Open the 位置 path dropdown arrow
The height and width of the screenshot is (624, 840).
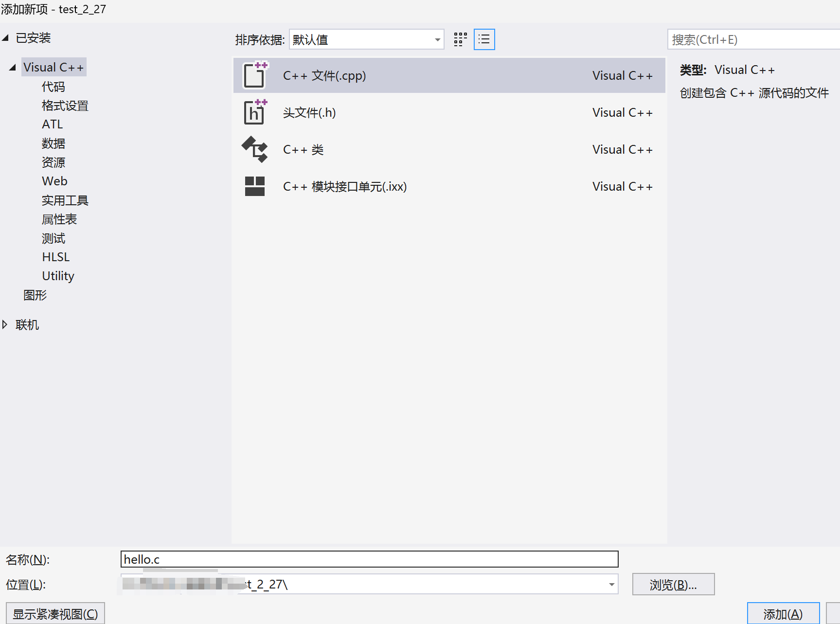click(611, 585)
